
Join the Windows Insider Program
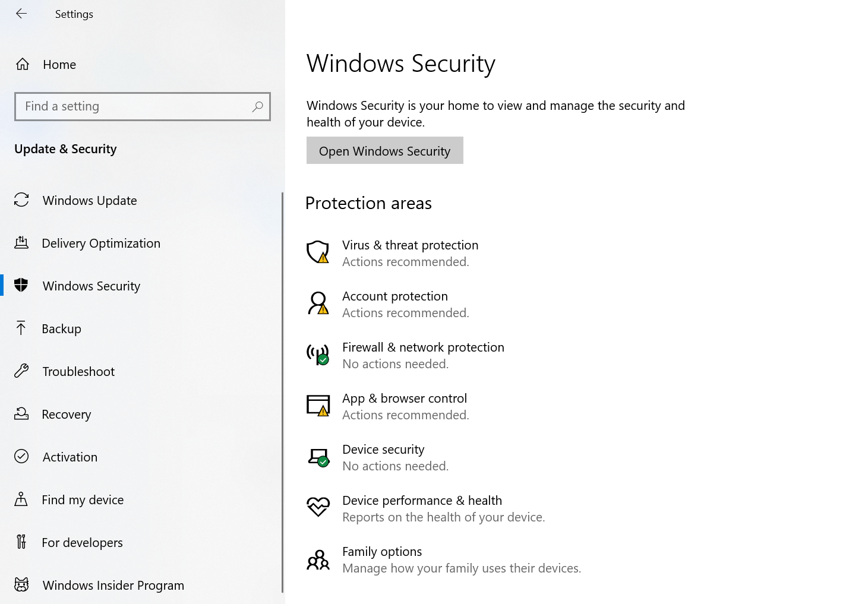click(x=113, y=585)
